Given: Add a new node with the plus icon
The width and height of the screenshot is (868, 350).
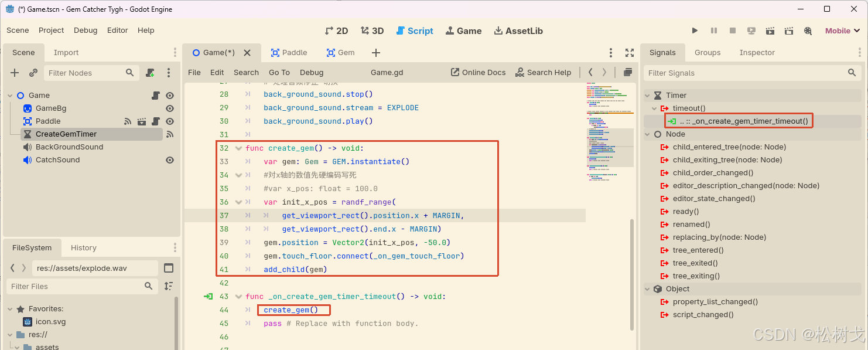Looking at the screenshot, I should [x=15, y=73].
